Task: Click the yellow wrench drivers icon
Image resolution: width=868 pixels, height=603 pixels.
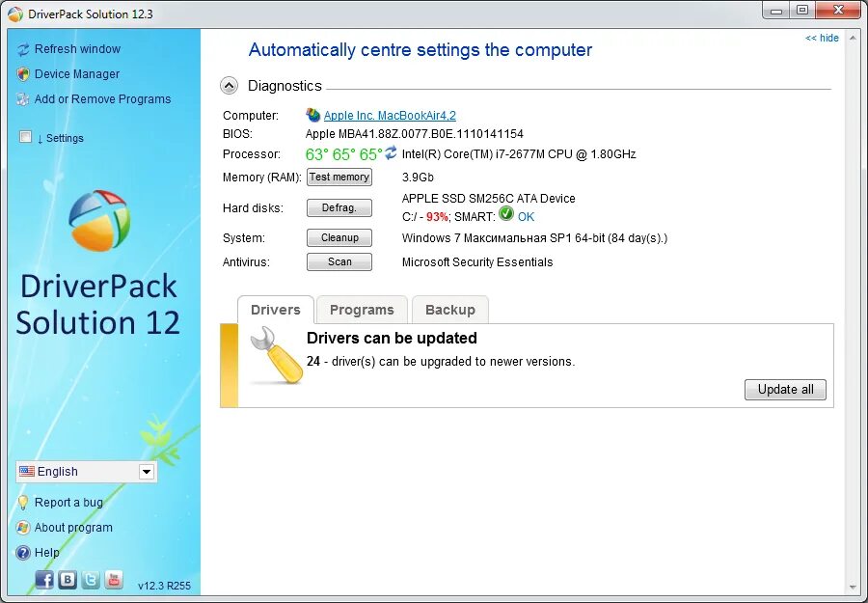Action: [x=276, y=355]
